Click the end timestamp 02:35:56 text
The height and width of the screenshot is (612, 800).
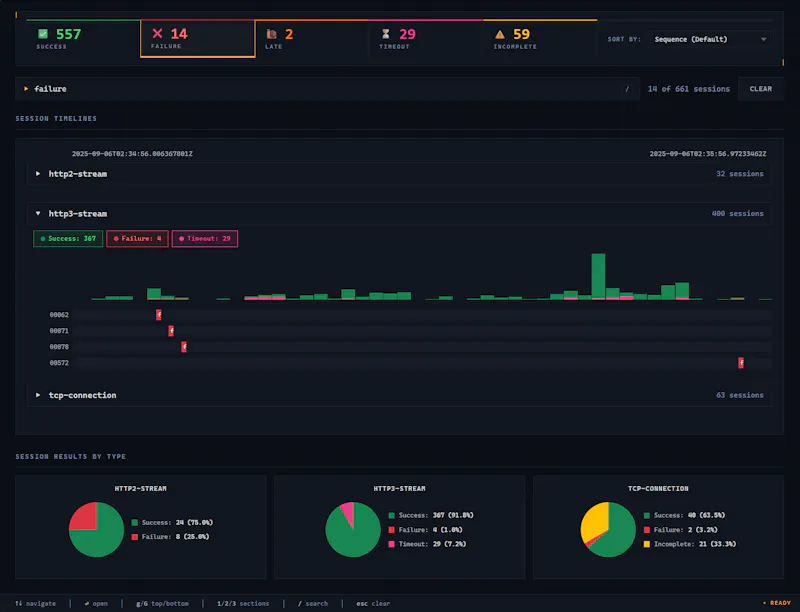click(708, 154)
